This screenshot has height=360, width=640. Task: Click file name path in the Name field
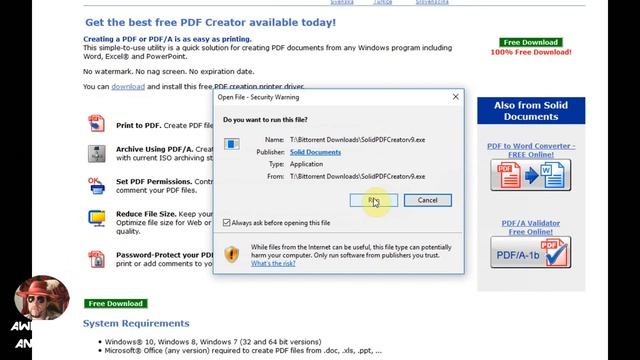coord(358,140)
